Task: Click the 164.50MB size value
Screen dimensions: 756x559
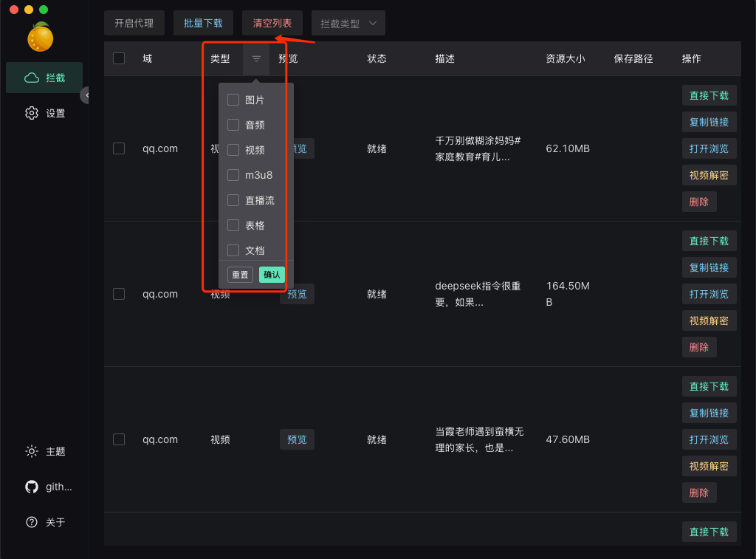Action: point(568,294)
